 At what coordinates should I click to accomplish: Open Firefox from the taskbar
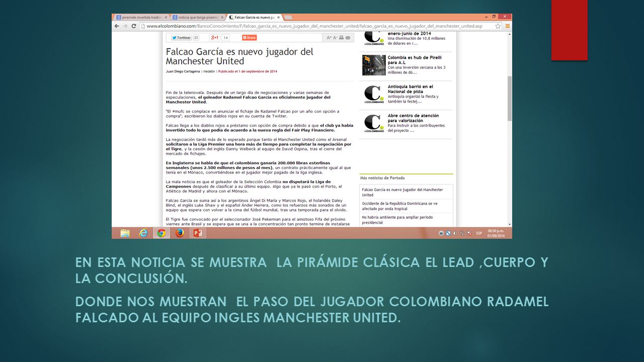pos(180,233)
